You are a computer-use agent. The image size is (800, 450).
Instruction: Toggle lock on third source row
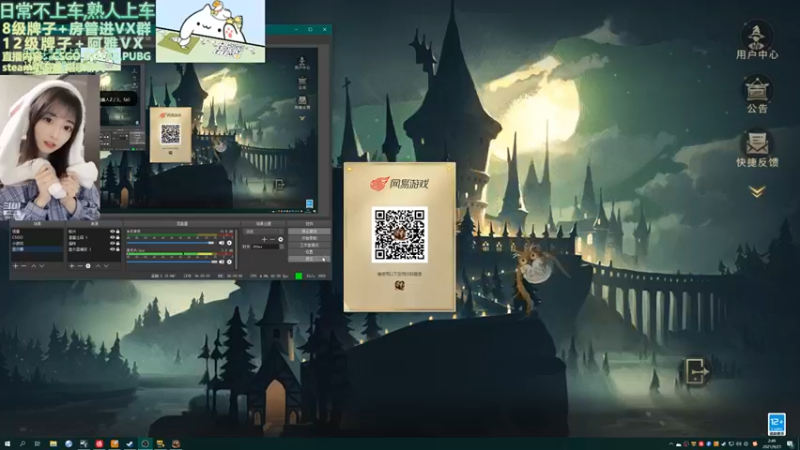pos(118,243)
